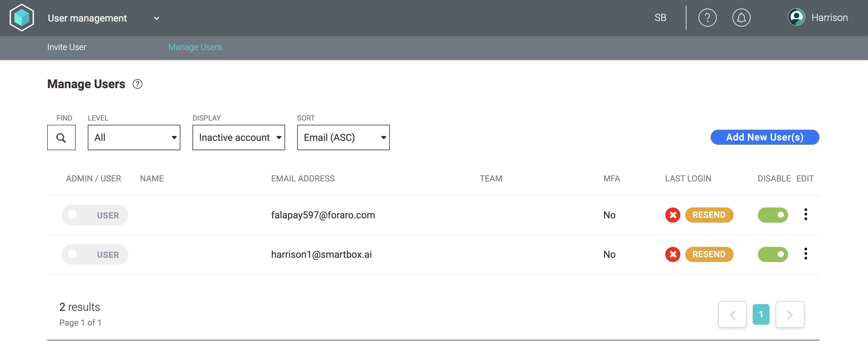
Task: Toggle disable switch for falapay597@foraro.com
Action: coord(772,215)
